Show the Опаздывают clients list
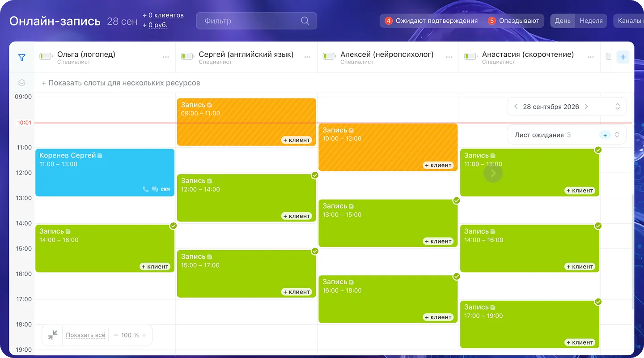This screenshot has width=644, height=358. 514,21
